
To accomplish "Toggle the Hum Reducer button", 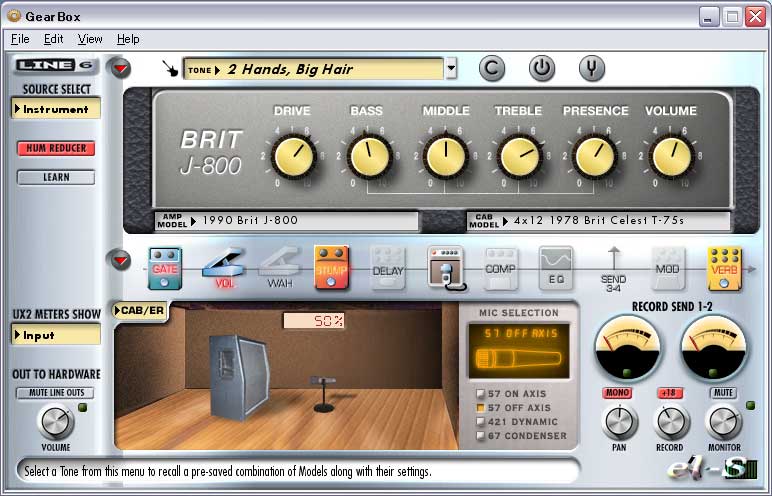I will tap(56, 148).
